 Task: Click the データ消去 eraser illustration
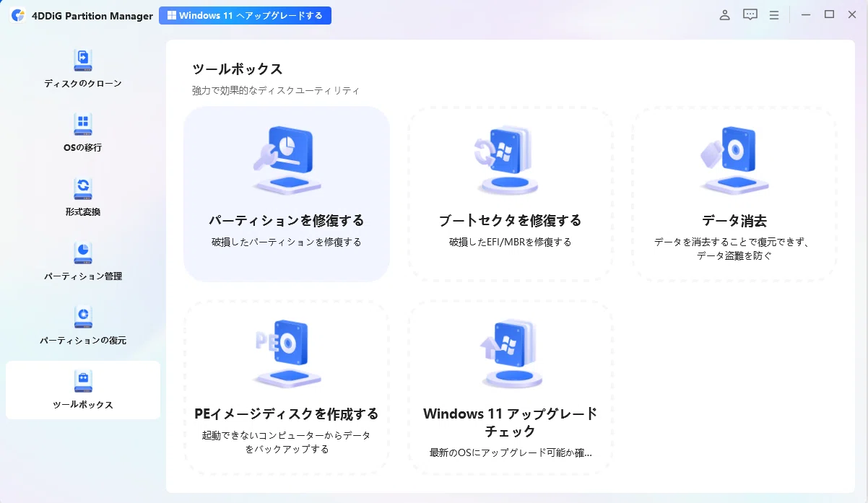pos(734,159)
